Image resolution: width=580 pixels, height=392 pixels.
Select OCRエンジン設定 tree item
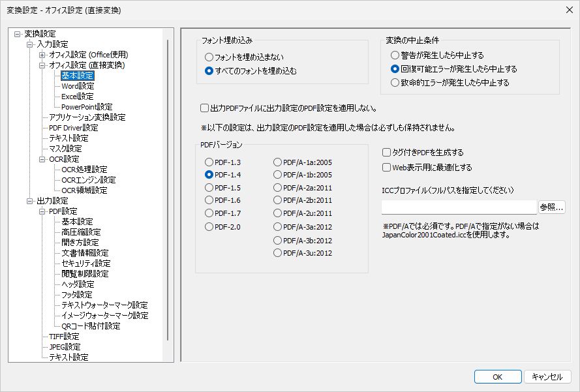(x=88, y=180)
